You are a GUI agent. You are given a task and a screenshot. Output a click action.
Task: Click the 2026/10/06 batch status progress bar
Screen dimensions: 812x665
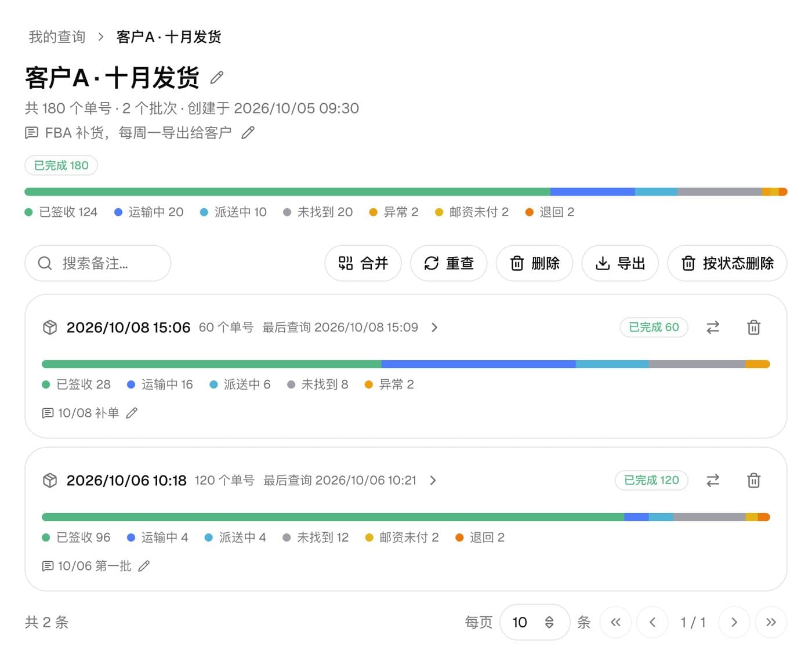tap(406, 517)
